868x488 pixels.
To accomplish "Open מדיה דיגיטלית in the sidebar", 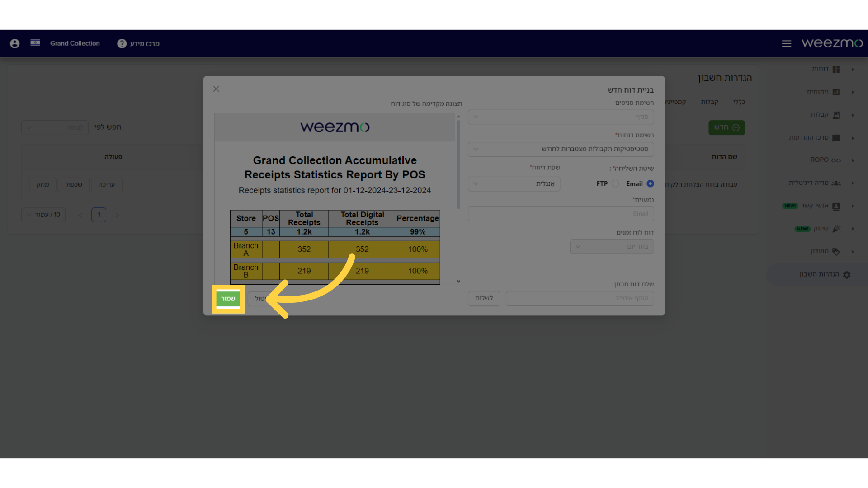I will [x=809, y=183].
